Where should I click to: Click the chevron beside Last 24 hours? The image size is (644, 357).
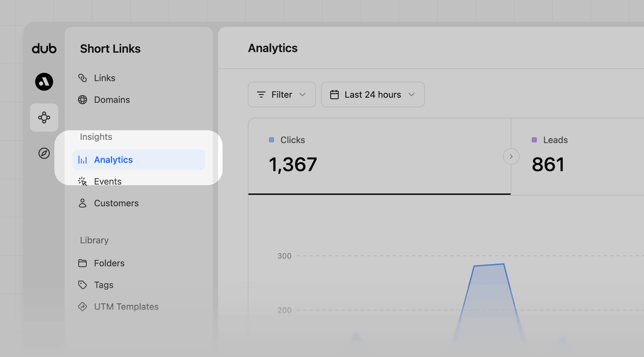[x=412, y=95]
